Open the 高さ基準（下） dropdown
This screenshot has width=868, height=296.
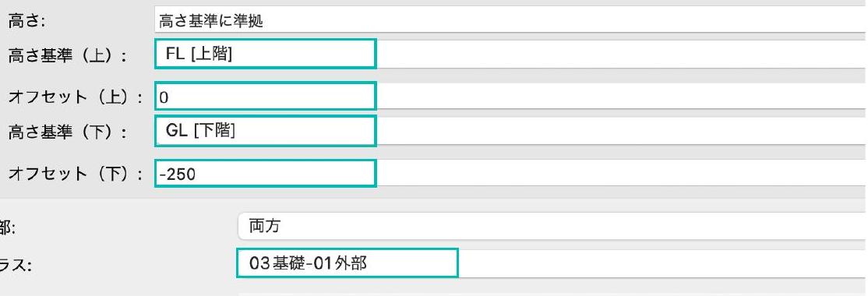510,131
